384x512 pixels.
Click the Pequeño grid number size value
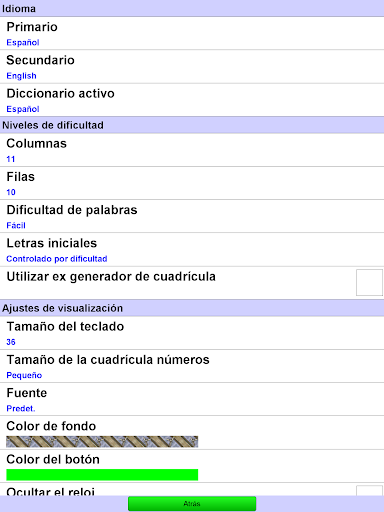(24, 375)
